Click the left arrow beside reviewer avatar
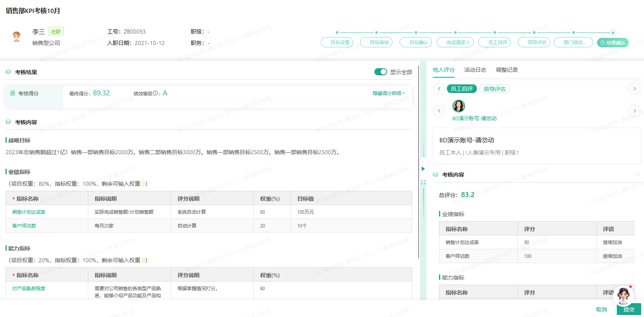 439,111
